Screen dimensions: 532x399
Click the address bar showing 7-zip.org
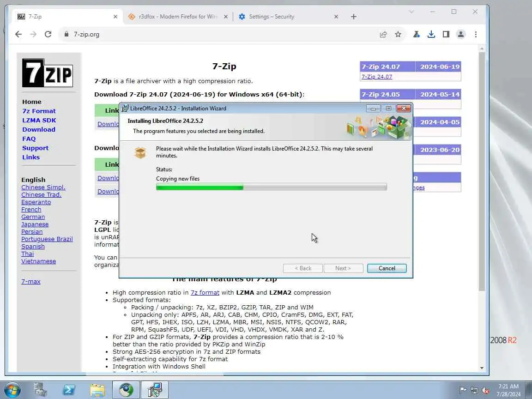coord(217,34)
